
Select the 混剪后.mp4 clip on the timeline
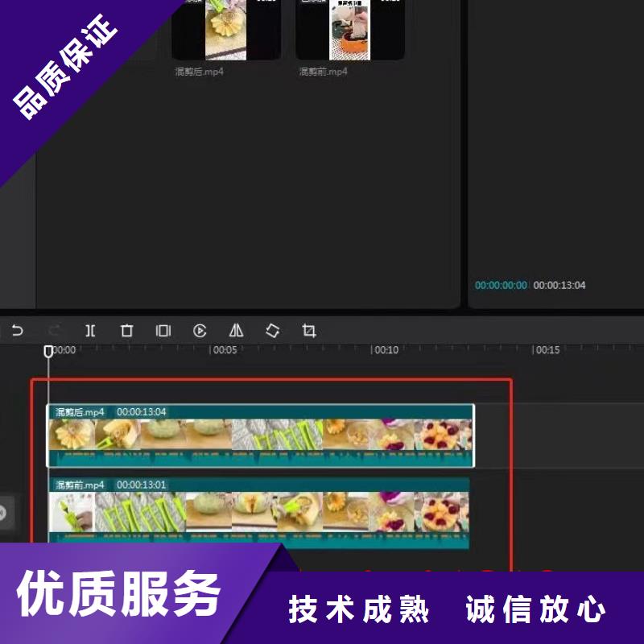260,436
